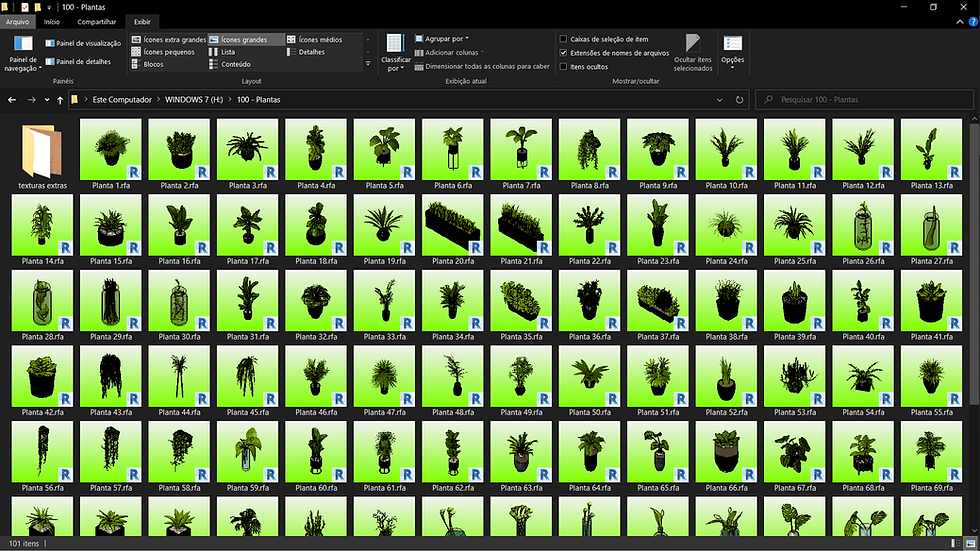The height and width of the screenshot is (551, 980).
Task: Select the texturas extras folder
Action: (x=42, y=154)
